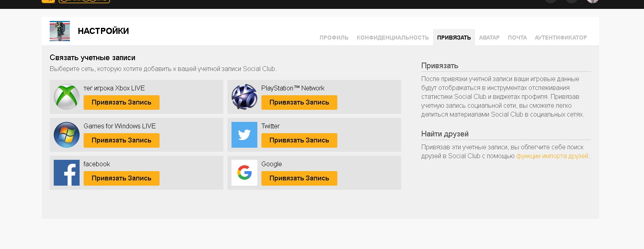Link Twitter account with Привязать Запись

click(x=299, y=140)
